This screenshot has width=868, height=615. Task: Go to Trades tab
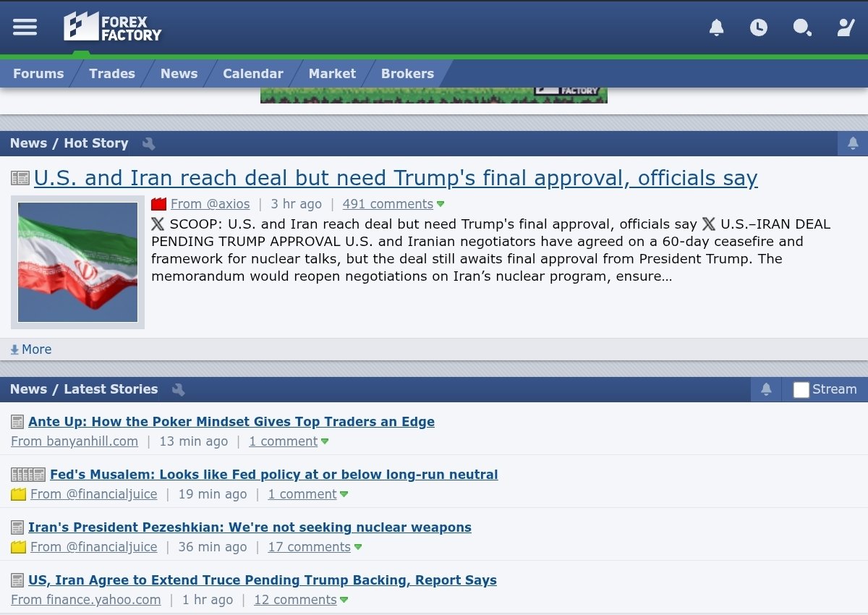(x=112, y=74)
